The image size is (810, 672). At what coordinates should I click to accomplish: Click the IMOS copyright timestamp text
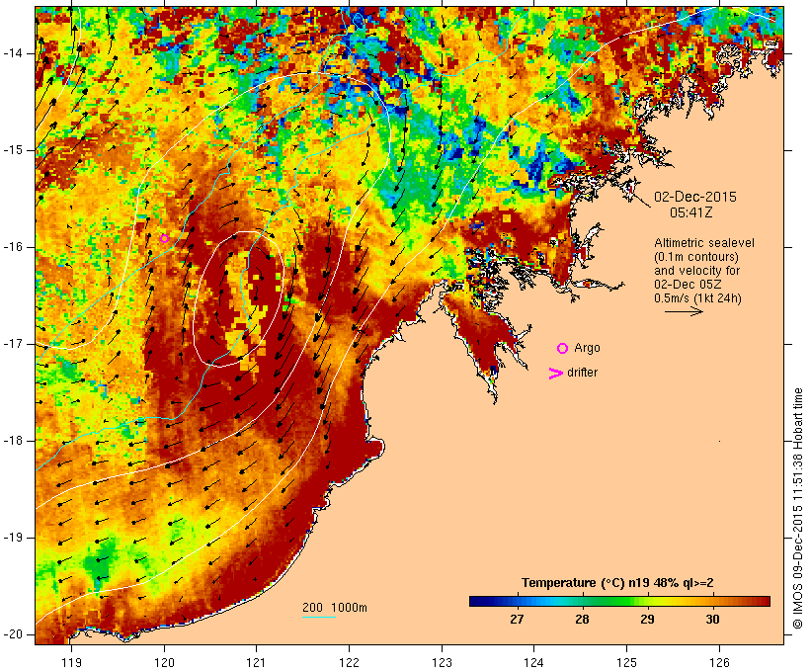tap(798, 508)
